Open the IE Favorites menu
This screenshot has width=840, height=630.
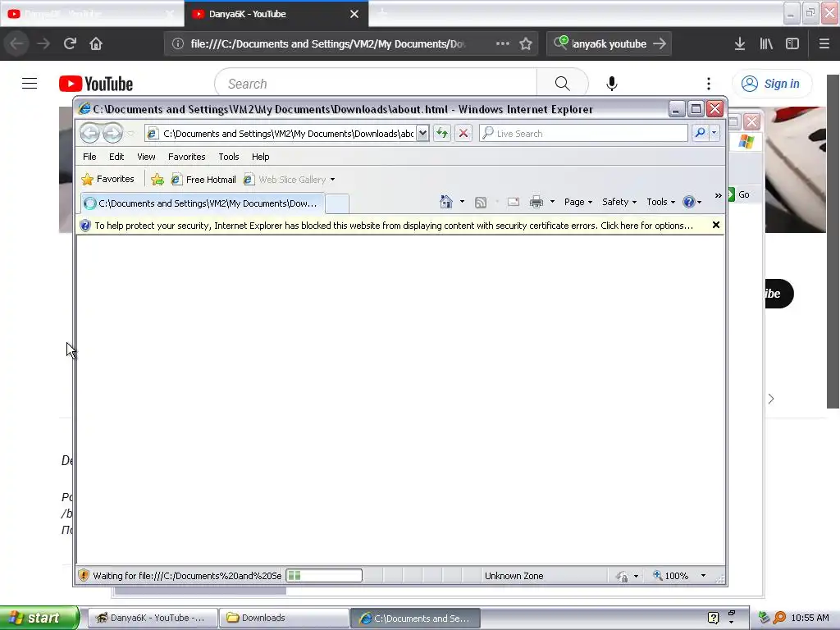(x=186, y=157)
